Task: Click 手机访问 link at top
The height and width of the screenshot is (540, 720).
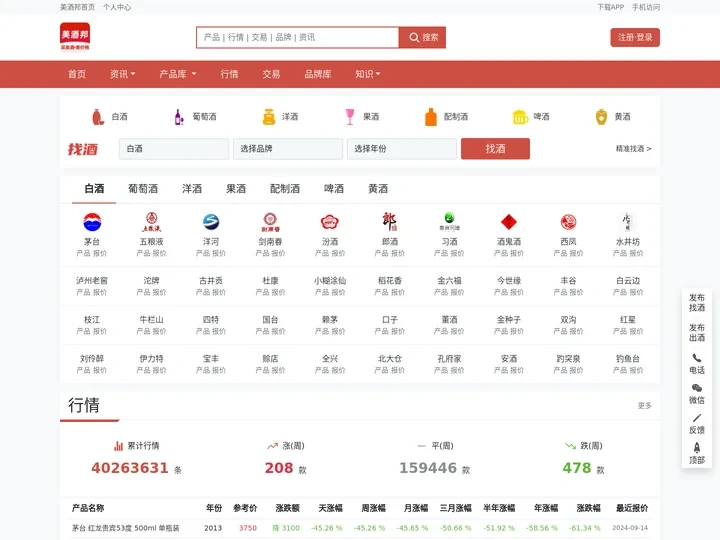Action: [646, 7]
